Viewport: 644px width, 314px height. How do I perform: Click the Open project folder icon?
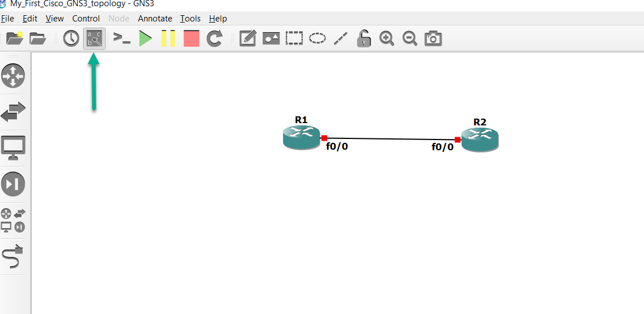click(38, 38)
